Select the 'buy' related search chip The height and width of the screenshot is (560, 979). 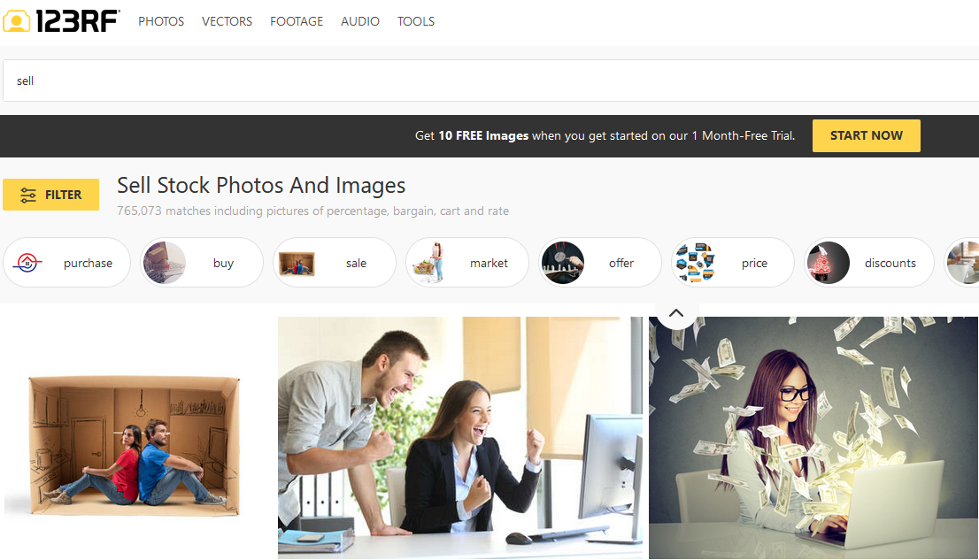point(202,263)
